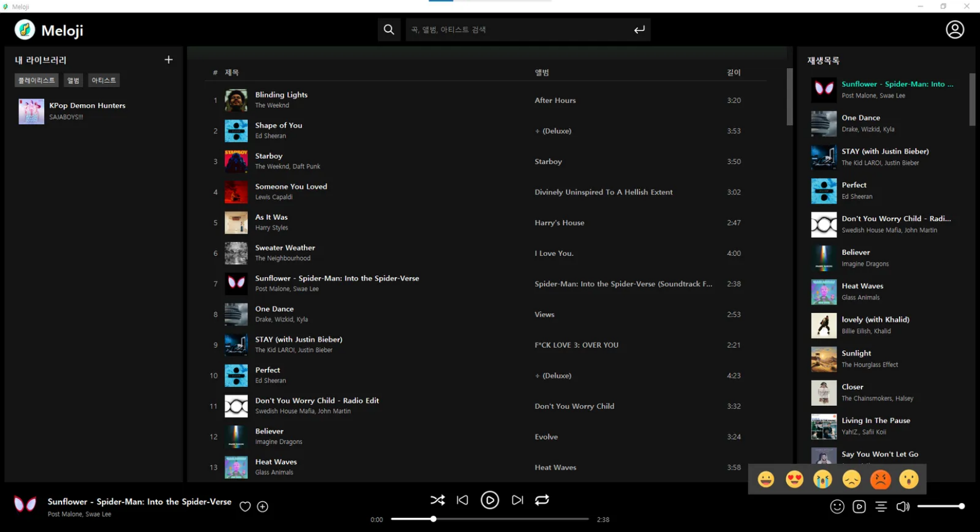Seek using the playback progress slider
The height and width of the screenshot is (532, 980).
coord(489,519)
